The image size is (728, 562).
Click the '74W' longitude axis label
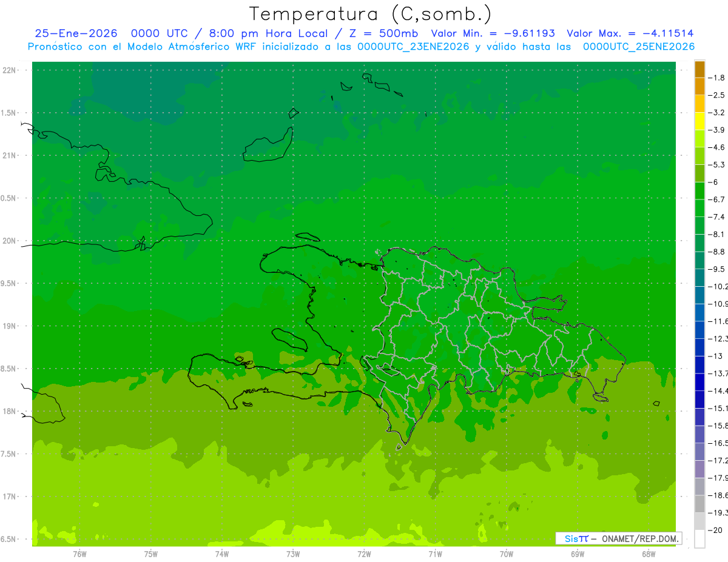pos(221,554)
